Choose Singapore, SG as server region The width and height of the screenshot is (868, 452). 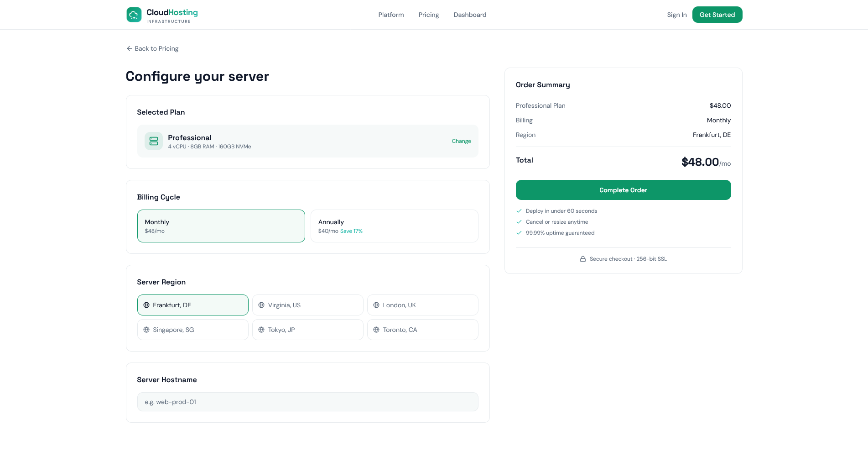click(192, 330)
